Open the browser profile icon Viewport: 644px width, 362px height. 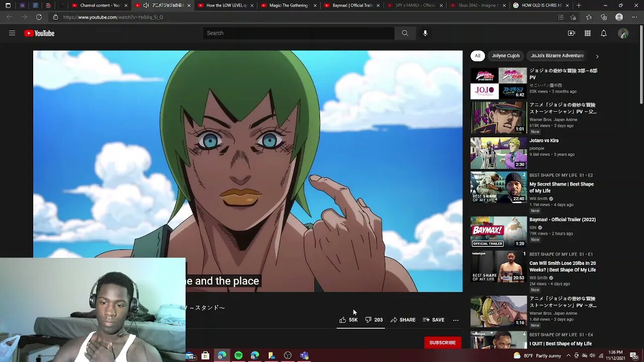tap(619, 17)
